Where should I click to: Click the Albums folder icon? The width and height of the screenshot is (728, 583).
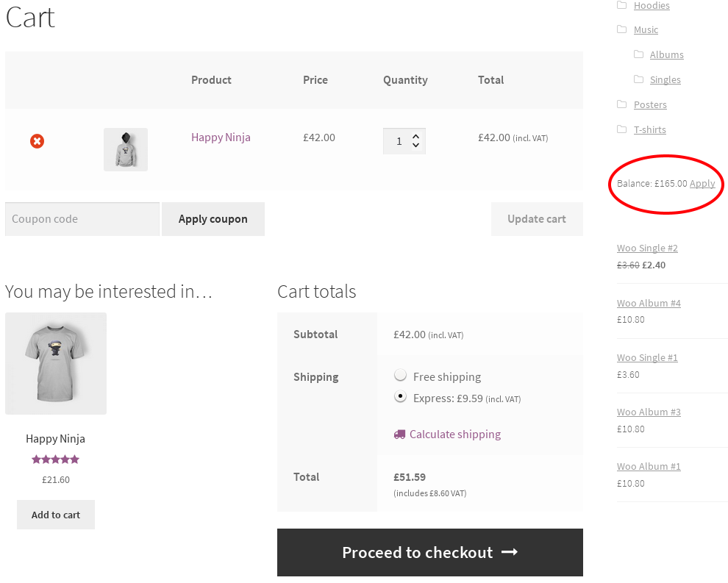point(639,54)
